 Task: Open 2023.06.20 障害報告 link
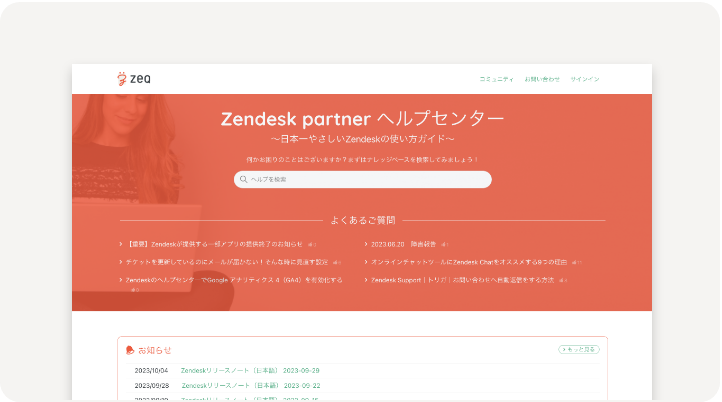point(403,244)
